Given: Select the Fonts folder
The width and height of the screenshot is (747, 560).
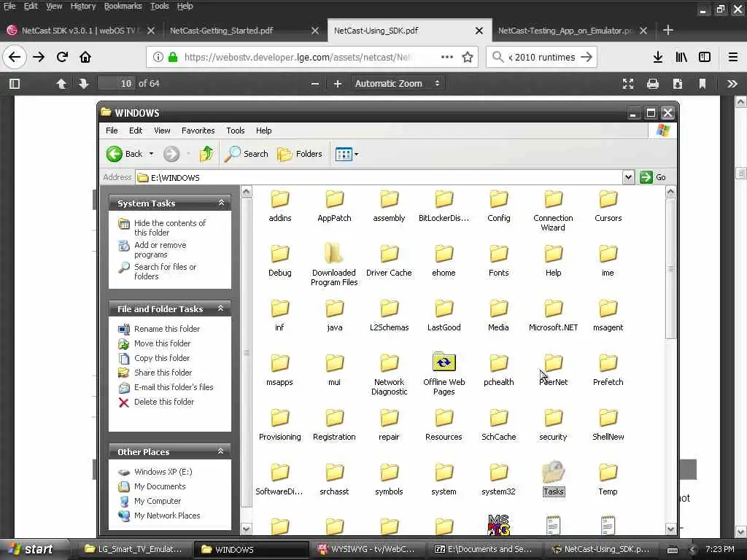Looking at the screenshot, I should tap(498, 260).
